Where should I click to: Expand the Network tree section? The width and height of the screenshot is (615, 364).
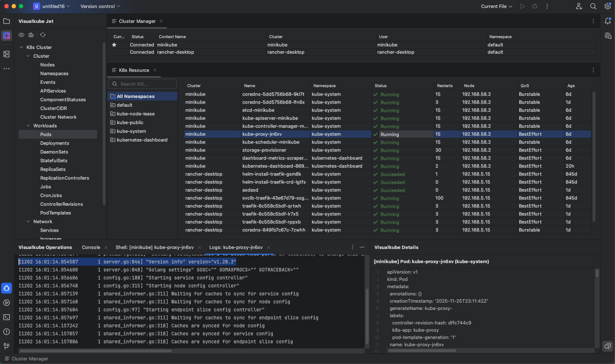(x=29, y=221)
